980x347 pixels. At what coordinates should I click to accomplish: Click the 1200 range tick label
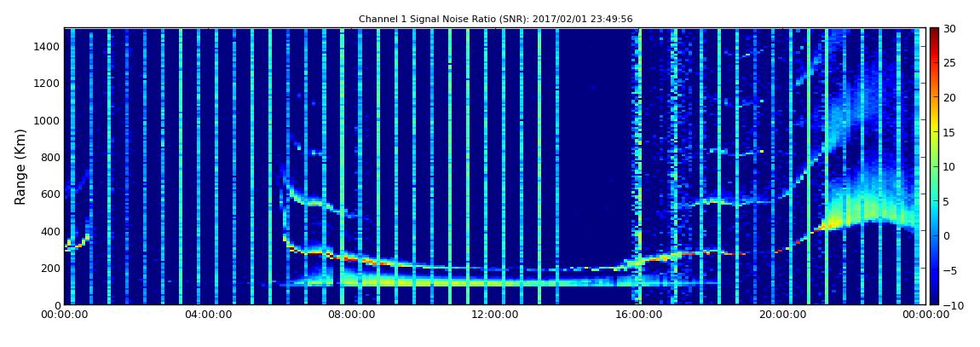tap(48, 84)
